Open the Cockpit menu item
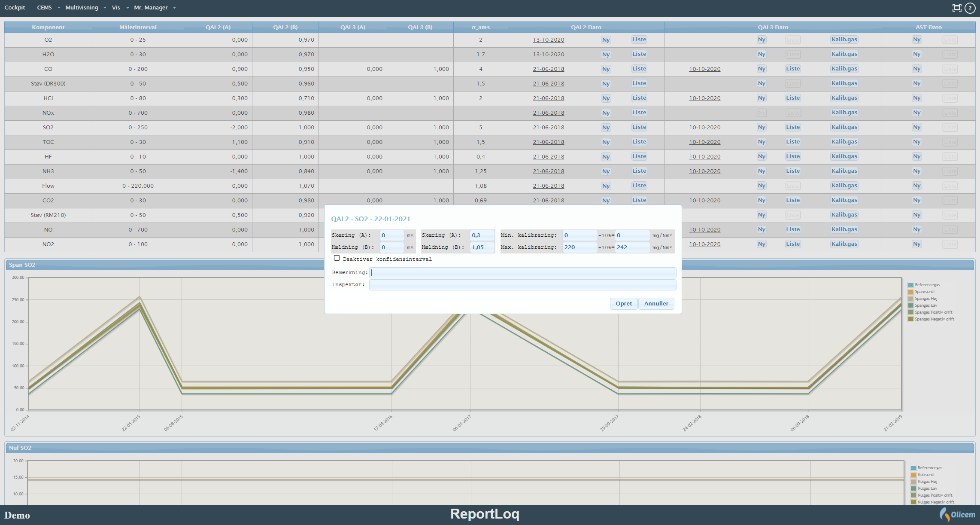This screenshot has height=525, width=980. point(15,8)
